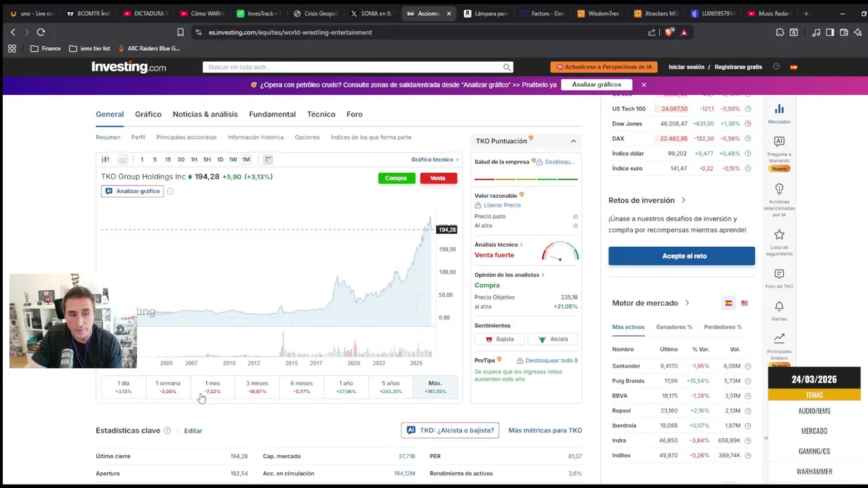Open Más métricas para TKO link
The image size is (868, 488).
(545, 430)
